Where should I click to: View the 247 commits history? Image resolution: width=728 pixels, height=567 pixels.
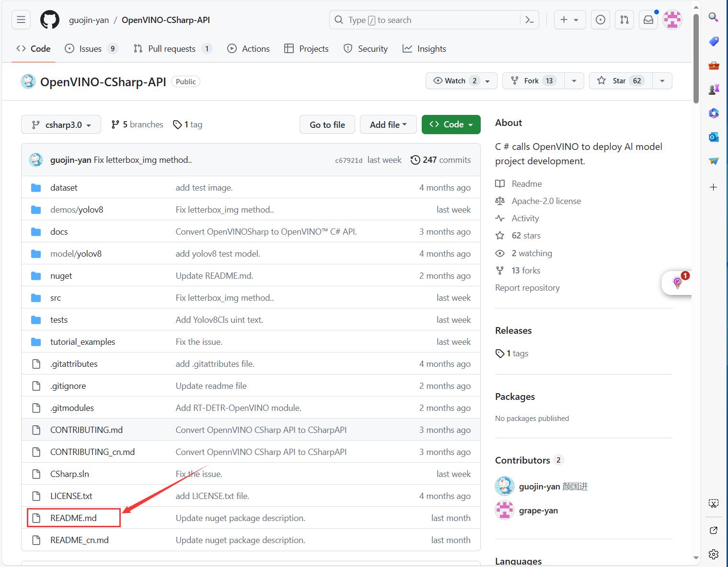pyautogui.click(x=441, y=160)
